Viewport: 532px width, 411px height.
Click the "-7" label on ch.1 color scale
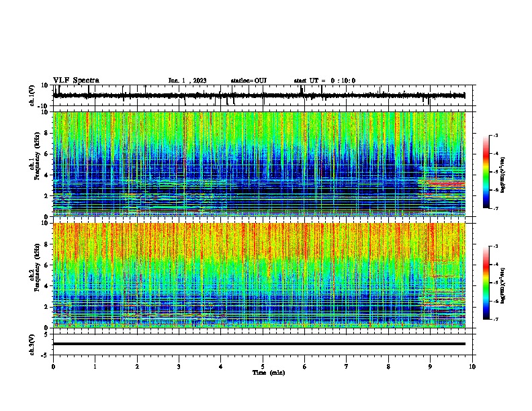[x=495, y=208]
